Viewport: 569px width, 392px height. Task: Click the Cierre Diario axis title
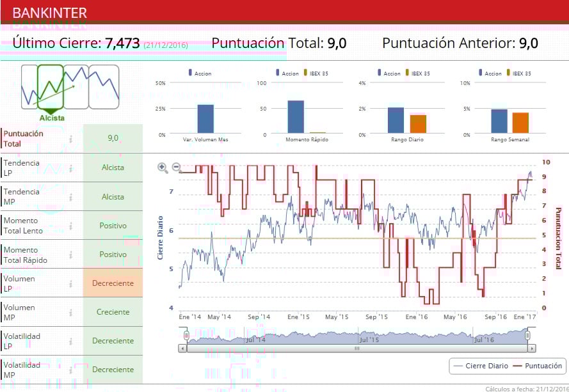(x=160, y=237)
